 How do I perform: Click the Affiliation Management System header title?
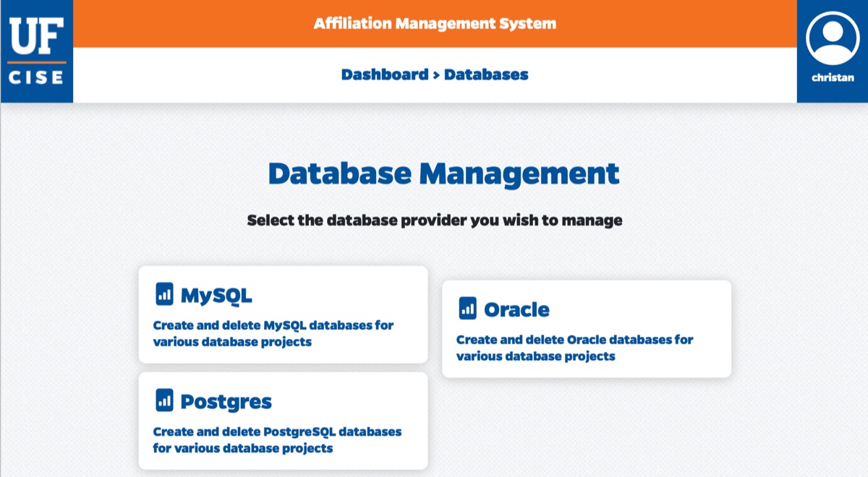[435, 23]
